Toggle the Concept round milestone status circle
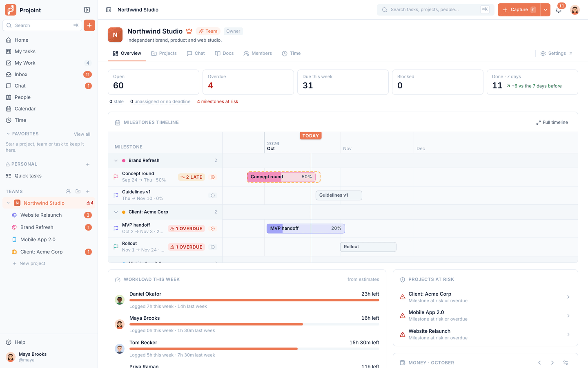Image resolution: width=588 pixels, height=368 pixels. [213, 177]
